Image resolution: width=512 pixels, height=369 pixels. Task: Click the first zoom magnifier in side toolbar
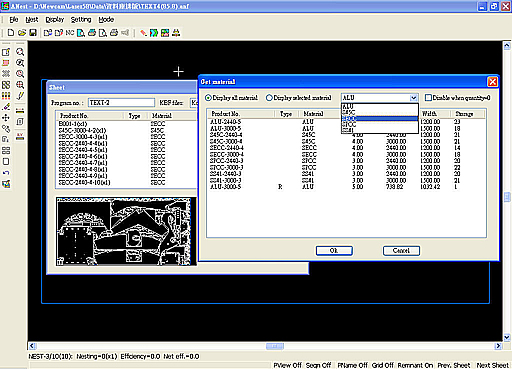pos(20,52)
